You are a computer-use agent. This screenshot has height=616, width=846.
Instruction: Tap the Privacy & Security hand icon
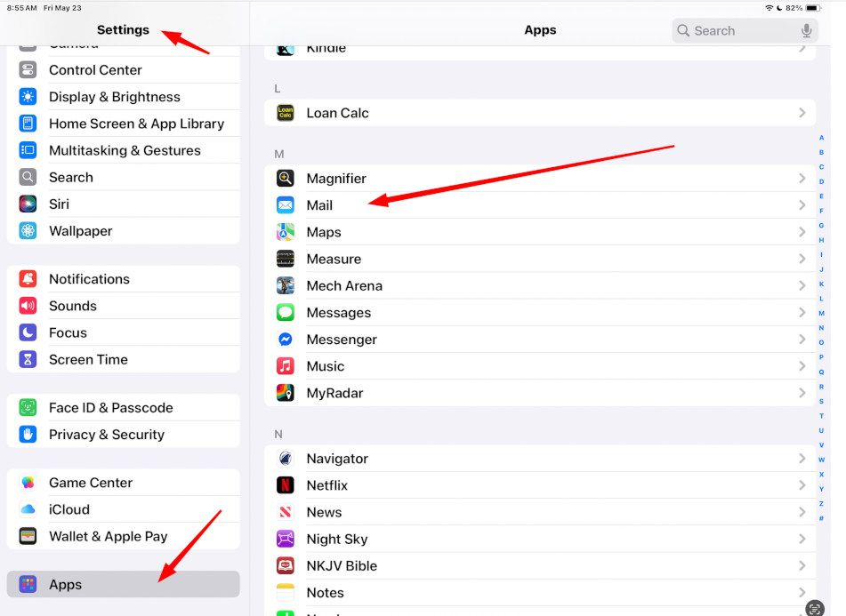pyautogui.click(x=28, y=435)
